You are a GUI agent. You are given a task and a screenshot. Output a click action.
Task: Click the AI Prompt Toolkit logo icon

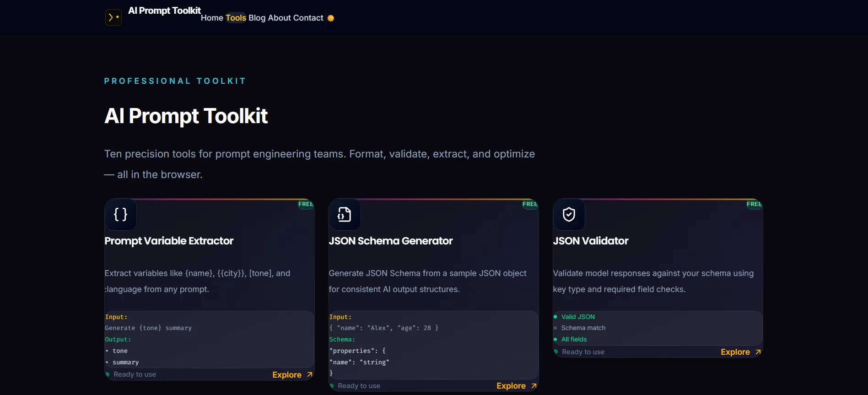[113, 17]
